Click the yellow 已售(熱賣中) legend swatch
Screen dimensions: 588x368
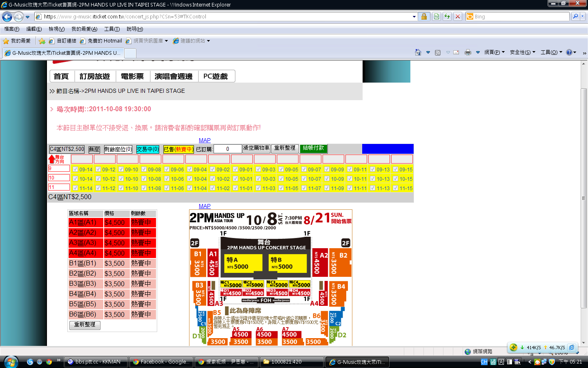point(178,149)
